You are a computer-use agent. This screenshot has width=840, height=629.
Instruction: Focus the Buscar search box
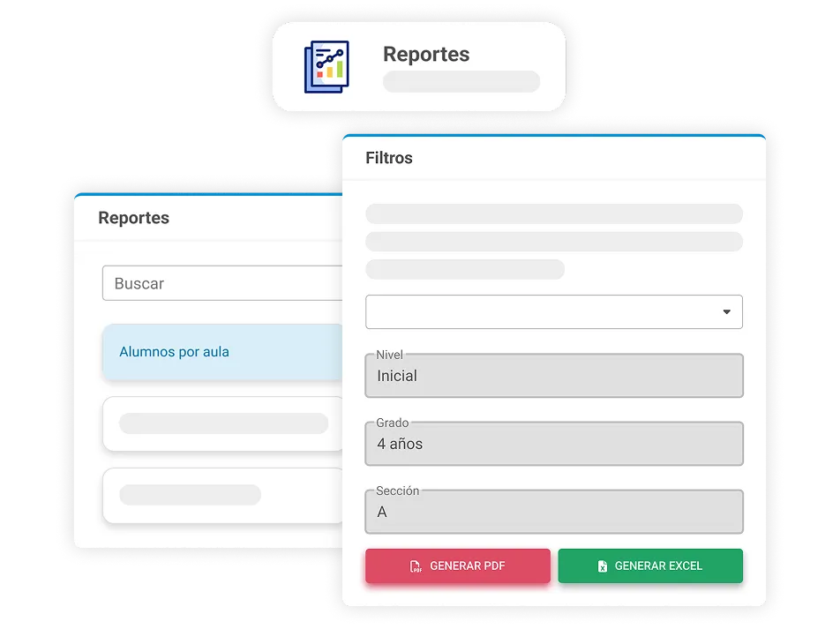tap(222, 283)
